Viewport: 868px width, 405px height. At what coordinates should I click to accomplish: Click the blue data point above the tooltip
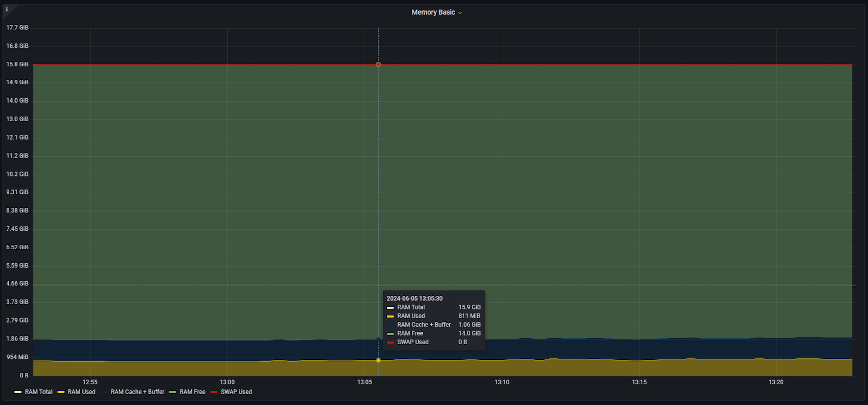(x=378, y=339)
